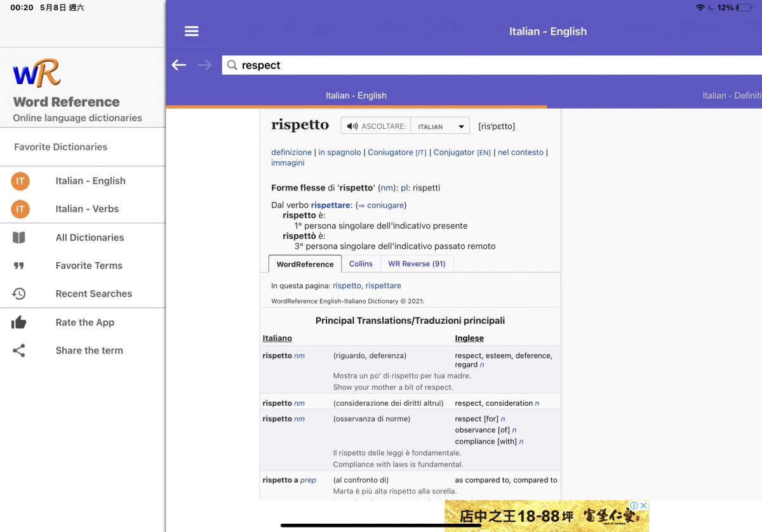
Task: Tap 'Compliance with laws is fundamental.' sentence
Action: click(398, 465)
